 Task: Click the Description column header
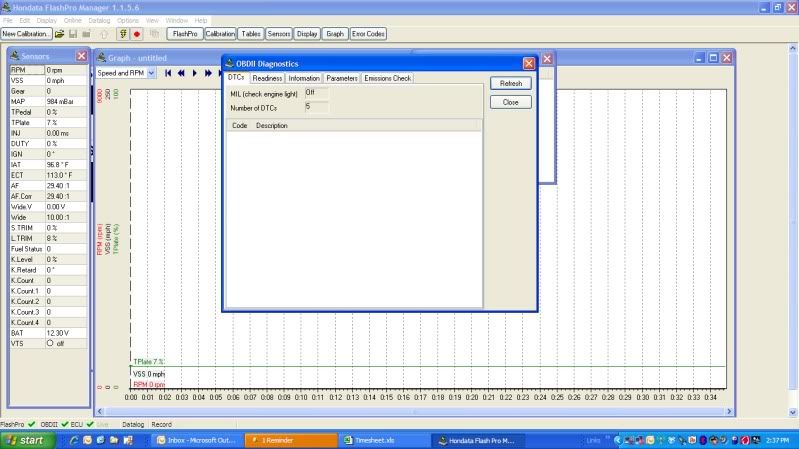click(x=272, y=126)
